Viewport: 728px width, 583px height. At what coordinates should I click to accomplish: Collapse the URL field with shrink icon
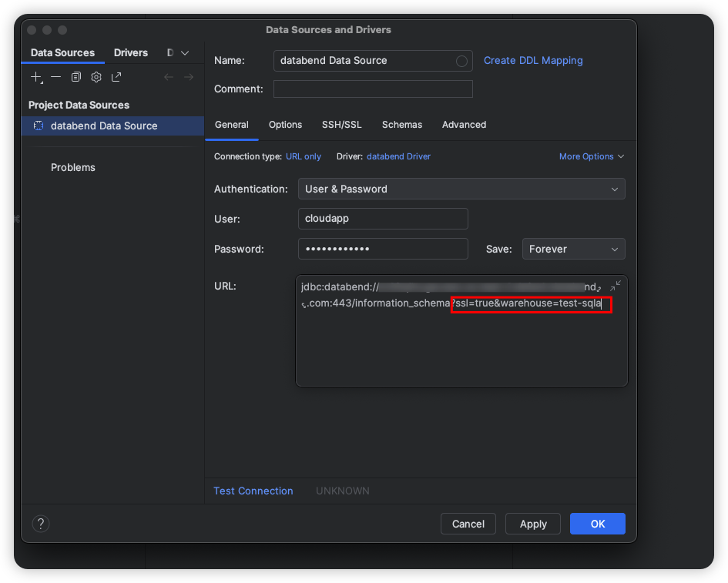click(616, 286)
